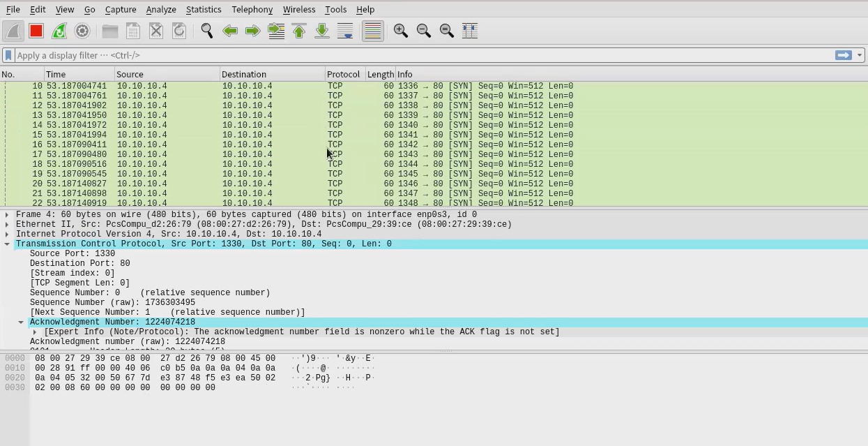The image size is (868, 446).
Task: Select the Source Port: 1330 field
Action: tap(73, 254)
